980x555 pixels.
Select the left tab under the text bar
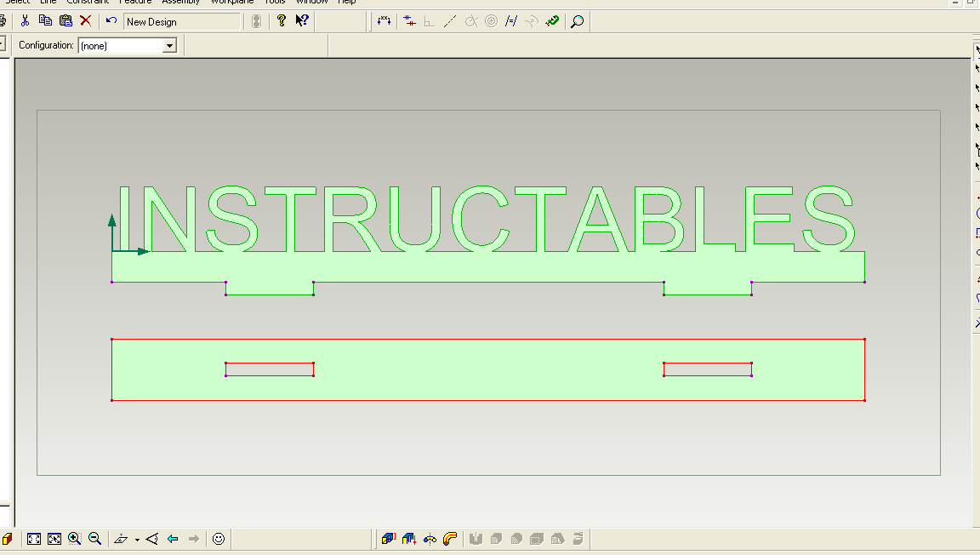tap(270, 289)
